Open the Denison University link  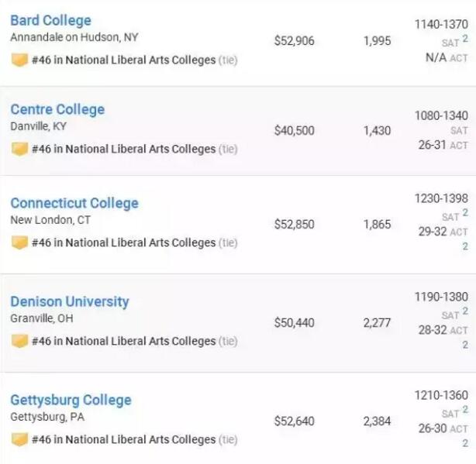[70, 302]
